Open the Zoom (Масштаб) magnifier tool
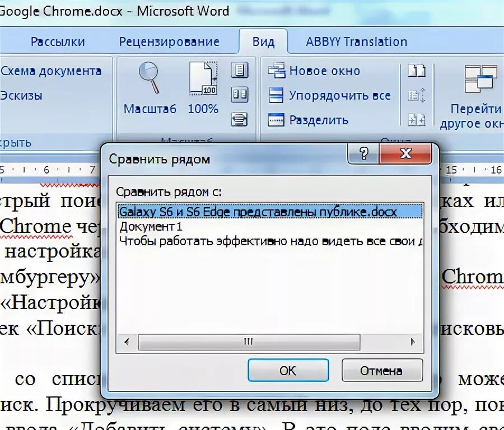This screenshot has height=430, width=504. [150, 78]
